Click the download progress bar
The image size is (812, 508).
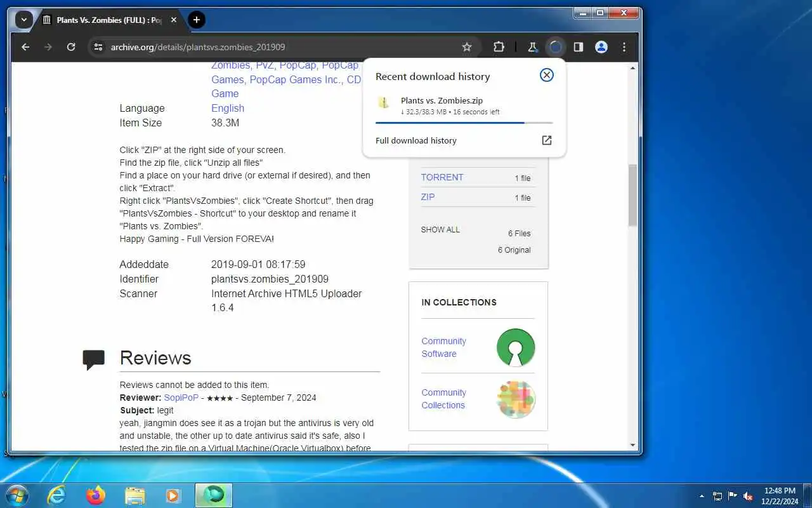[x=464, y=123]
